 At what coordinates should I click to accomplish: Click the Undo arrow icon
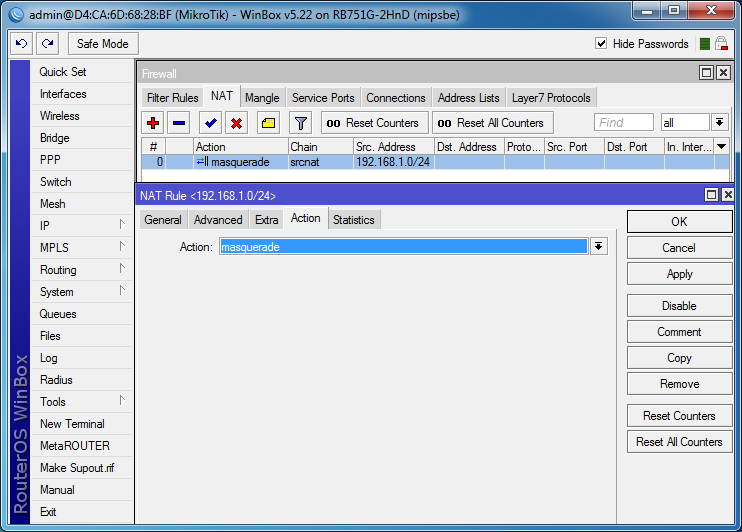pos(21,44)
